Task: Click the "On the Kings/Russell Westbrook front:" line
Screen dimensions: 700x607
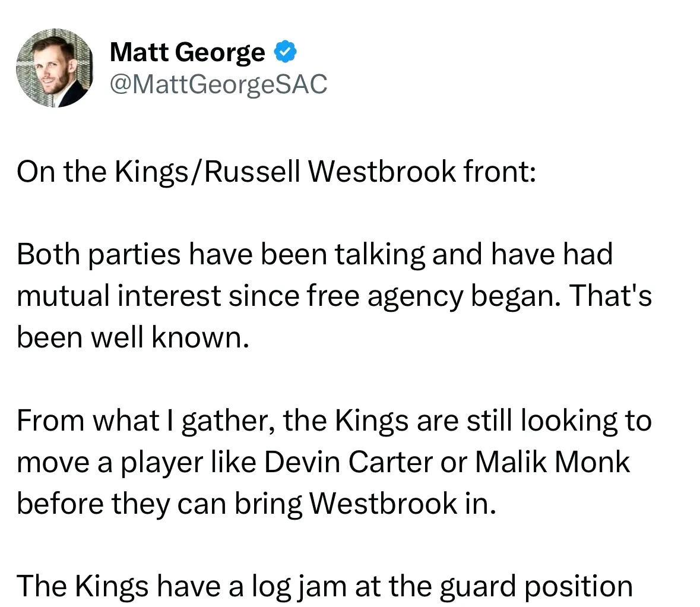Action: (276, 172)
